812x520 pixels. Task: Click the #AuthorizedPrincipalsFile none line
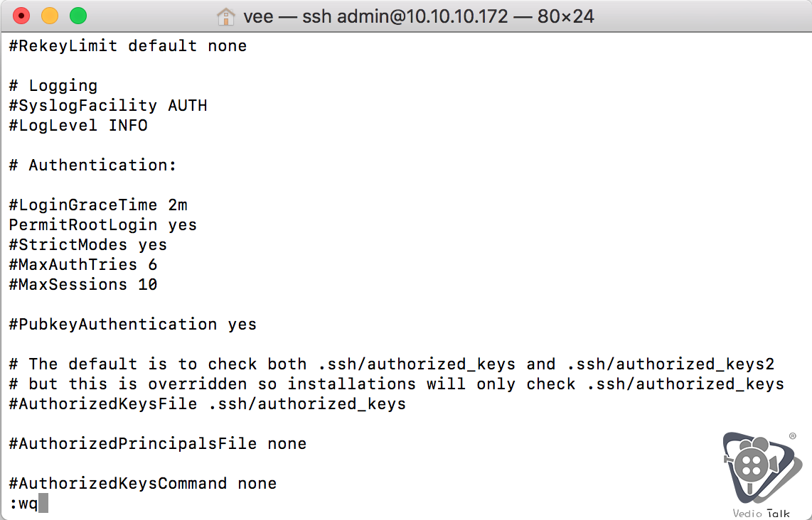[x=157, y=444]
